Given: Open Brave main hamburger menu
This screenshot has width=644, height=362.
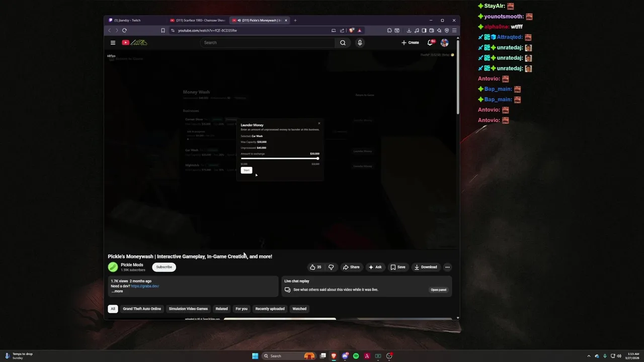Looking at the screenshot, I should 454,30.
